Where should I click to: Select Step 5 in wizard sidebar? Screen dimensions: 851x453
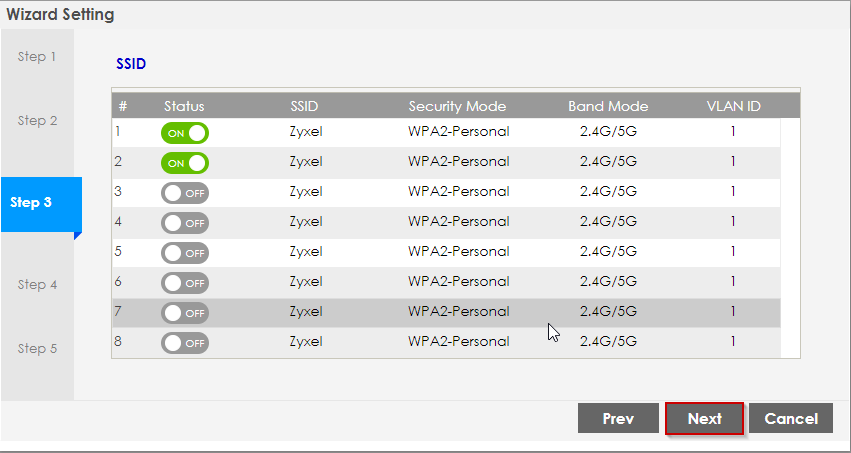(x=37, y=349)
